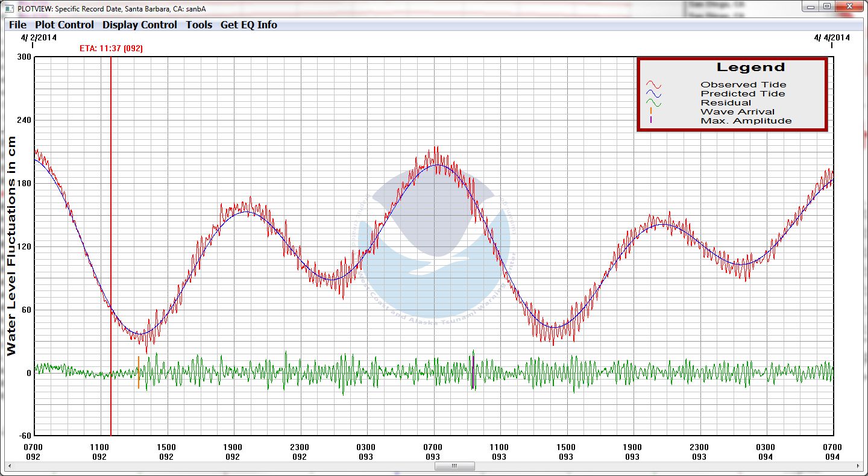Click the '1100 092' time axis label

(99, 452)
